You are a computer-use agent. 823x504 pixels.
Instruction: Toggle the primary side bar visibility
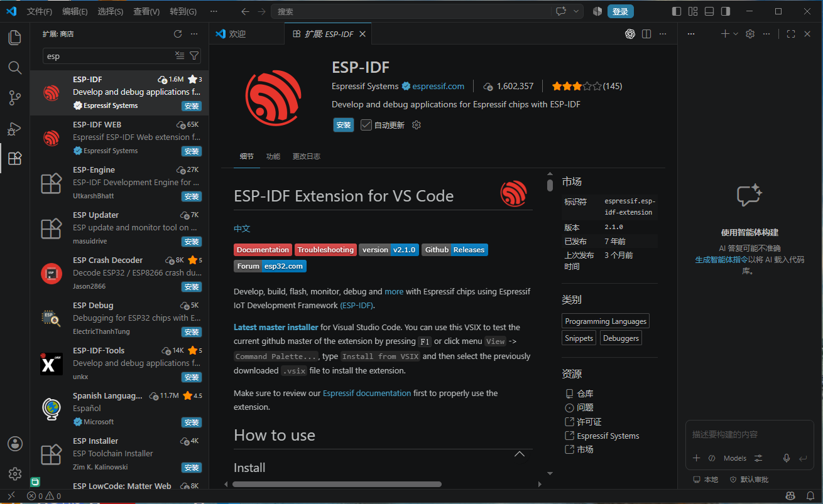tap(677, 11)
